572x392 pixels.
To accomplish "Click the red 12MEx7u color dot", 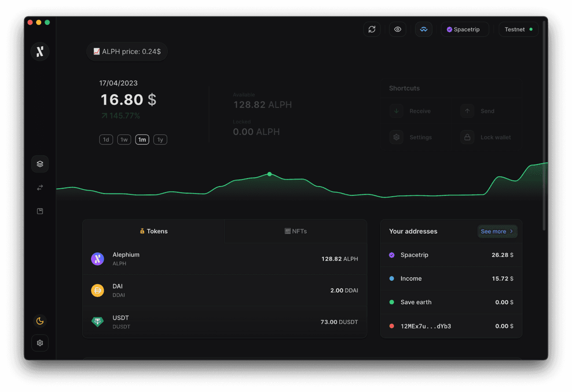I will (x=392, y=326).
